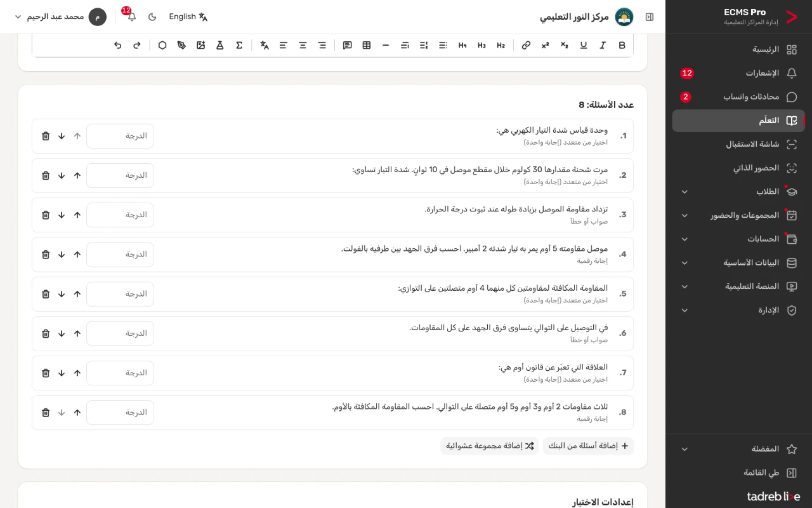Screen dimensions: 812x508
Task: Move question 8 up in the list
Action: (x=77, y=413)
